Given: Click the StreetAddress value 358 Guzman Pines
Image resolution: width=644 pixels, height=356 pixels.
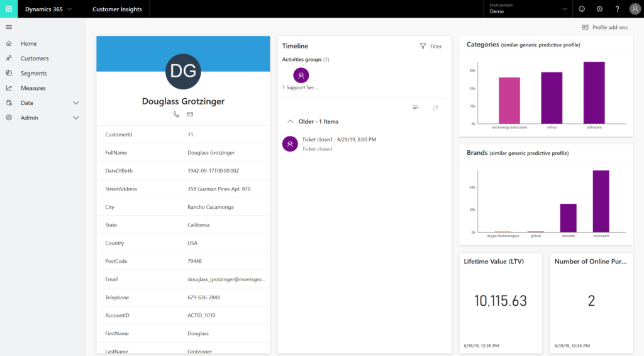Looking at the screenshot, I should [x=219, y=189].
